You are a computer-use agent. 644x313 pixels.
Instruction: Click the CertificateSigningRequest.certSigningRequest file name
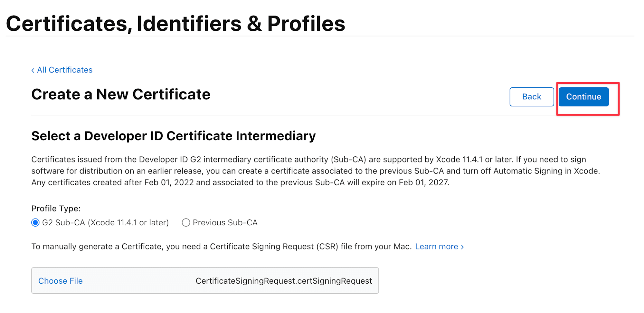tap(283, 281)
